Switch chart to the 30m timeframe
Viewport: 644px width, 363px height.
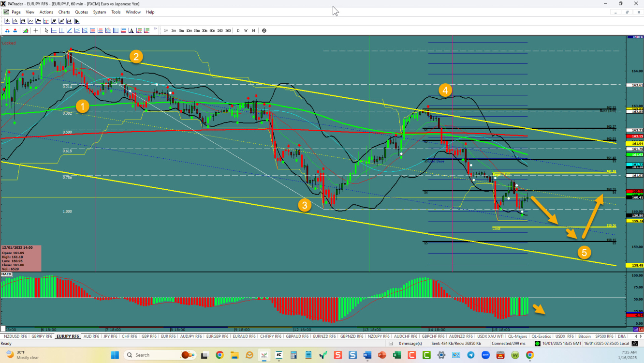[x=205, y=30]
